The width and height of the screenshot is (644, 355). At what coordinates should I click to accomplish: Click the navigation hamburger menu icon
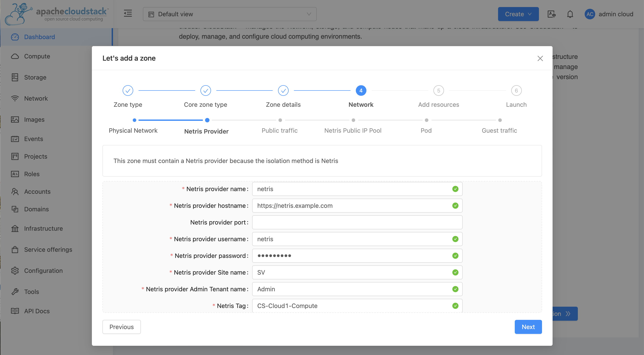(128, 14)
